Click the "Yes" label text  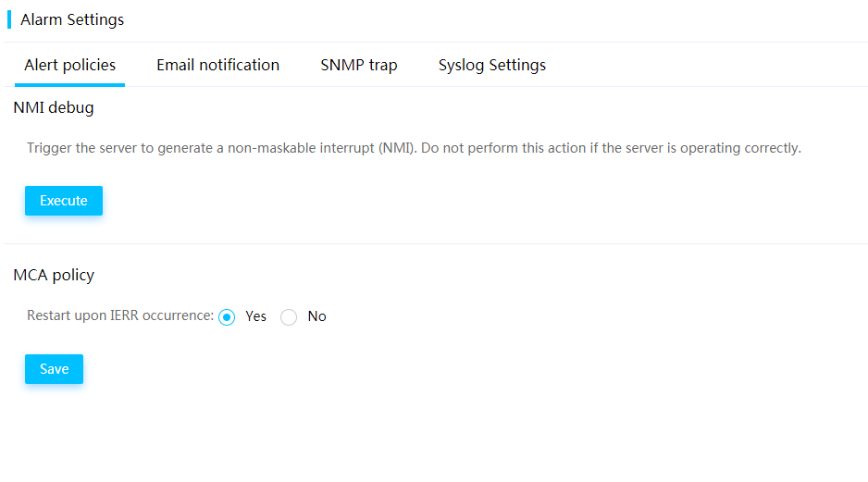coord(255,316)
